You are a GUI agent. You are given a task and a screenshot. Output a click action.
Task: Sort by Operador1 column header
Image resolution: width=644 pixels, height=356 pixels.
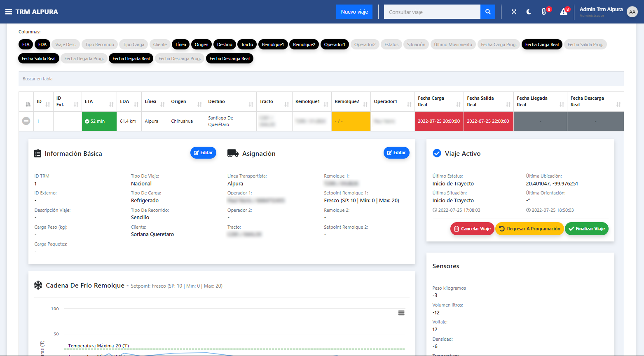[x=391, y=102]
